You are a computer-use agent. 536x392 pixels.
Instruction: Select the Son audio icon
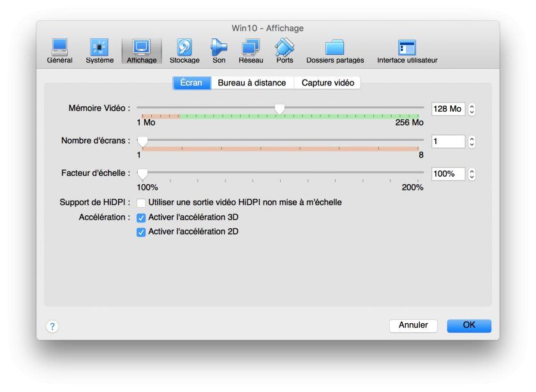218,48
